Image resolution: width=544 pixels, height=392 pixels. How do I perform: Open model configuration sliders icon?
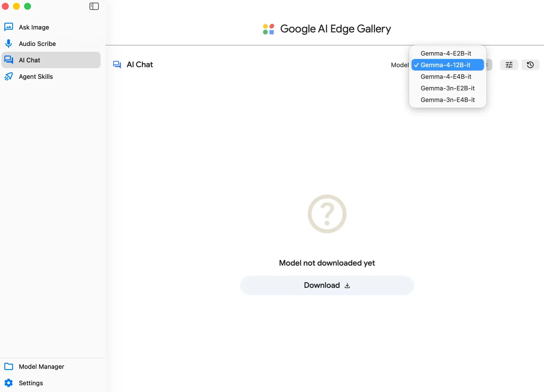point(509,65)
